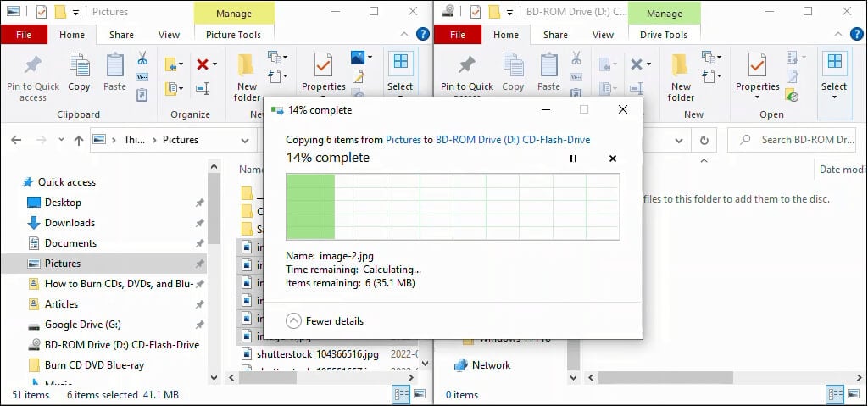
Task: Click the Paste shortcut icon in Pictures window
Action: pos(142,94)
